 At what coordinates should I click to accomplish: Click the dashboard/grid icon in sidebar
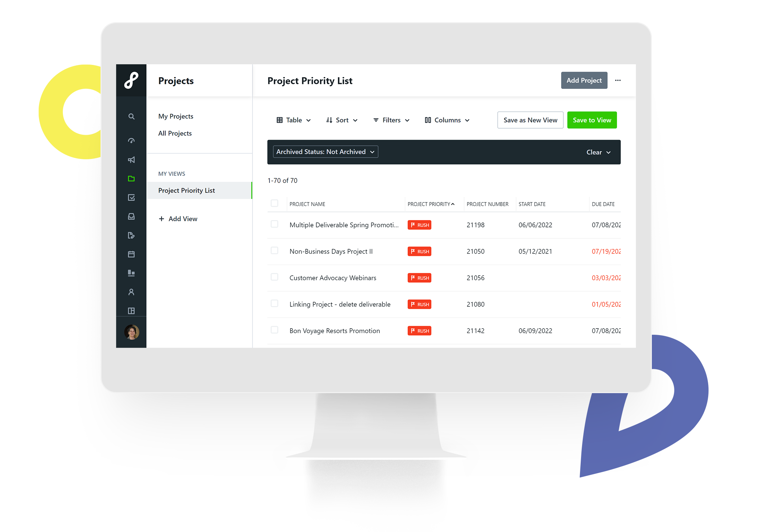click(x=132, y=311)
